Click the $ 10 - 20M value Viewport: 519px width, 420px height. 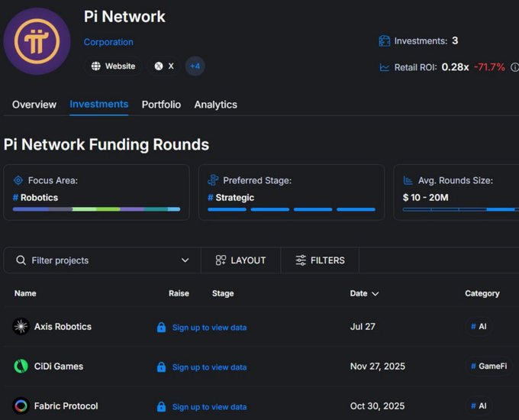point(426,198)
